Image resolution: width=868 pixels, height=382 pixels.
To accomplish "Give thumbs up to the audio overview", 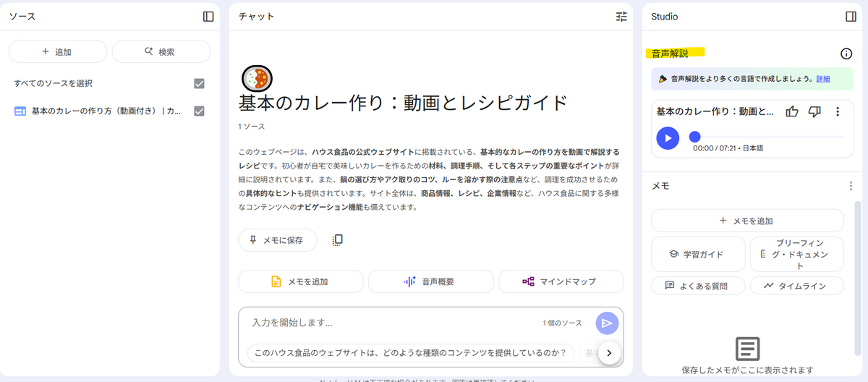I will coord(792,111).
